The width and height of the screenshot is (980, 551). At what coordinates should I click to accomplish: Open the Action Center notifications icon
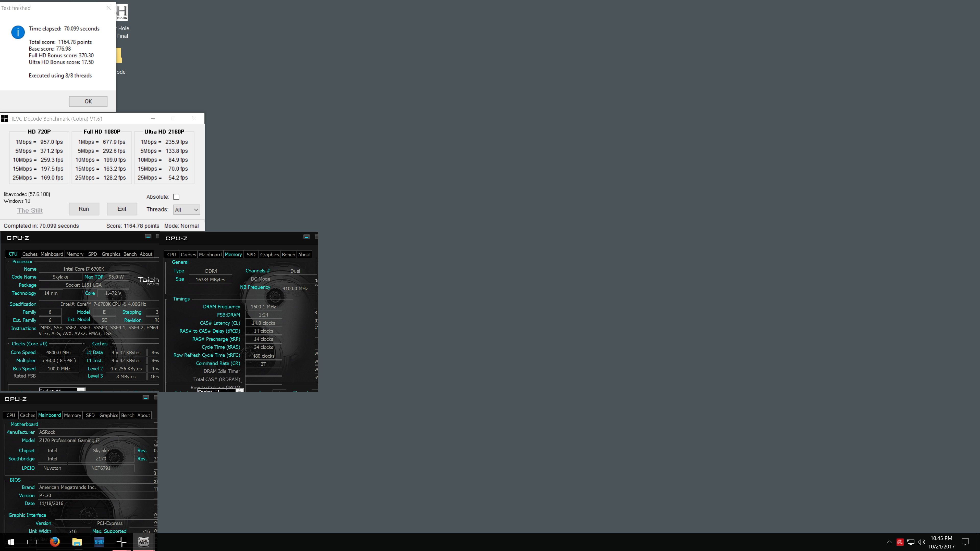965,542
